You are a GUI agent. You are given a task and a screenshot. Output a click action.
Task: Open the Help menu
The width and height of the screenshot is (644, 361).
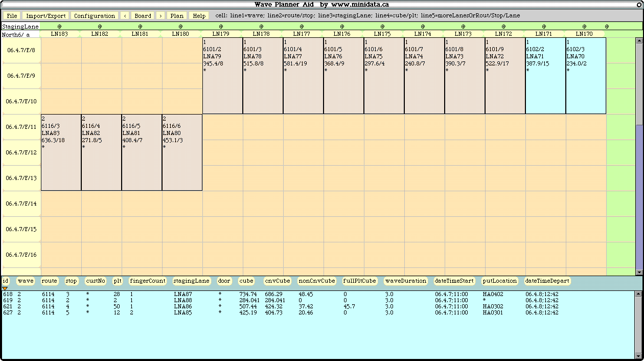click(x=199, y=16)
